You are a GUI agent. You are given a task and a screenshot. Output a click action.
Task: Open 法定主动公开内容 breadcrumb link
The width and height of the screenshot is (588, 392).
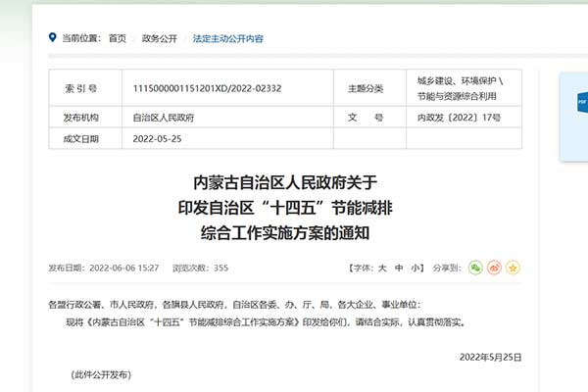(x=227, y=39)
